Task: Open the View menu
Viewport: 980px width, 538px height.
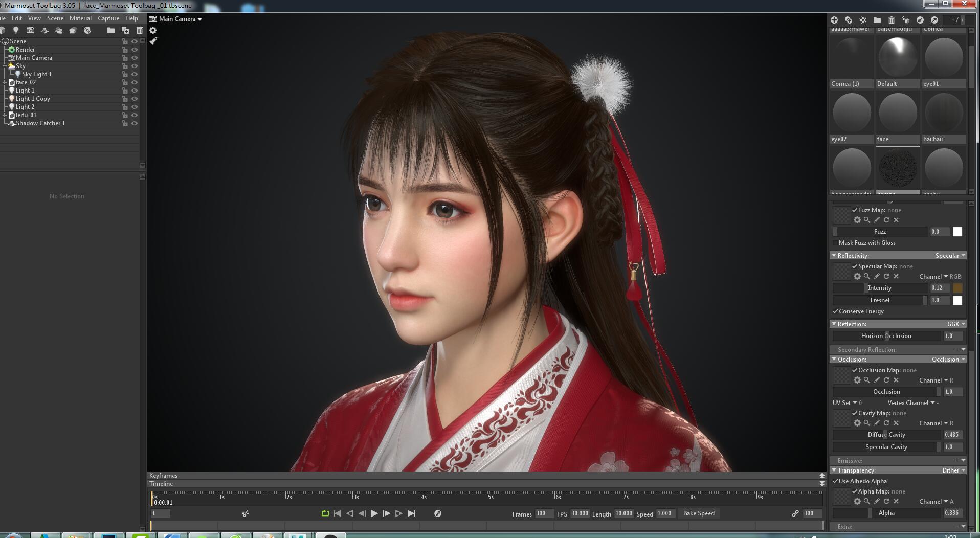Action: tap(34, 18)
